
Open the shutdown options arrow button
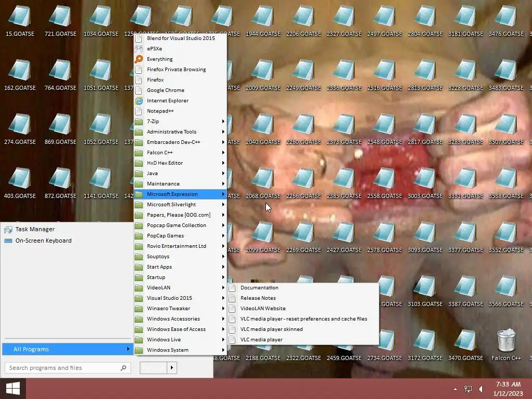[x=172, y=368]
